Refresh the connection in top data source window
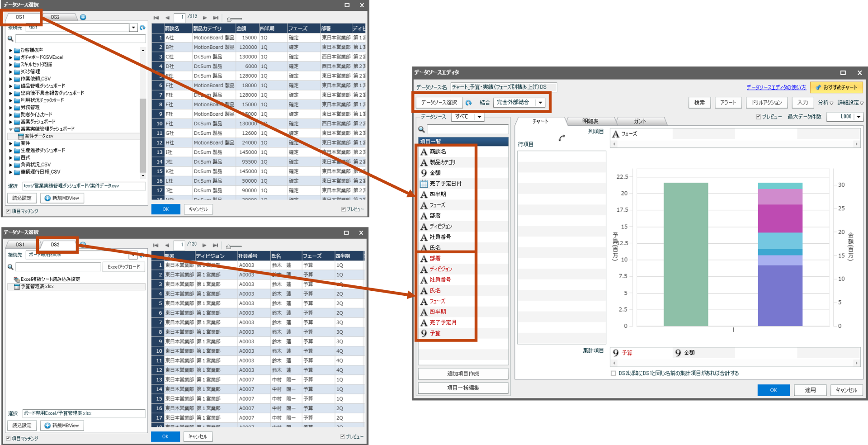 coord(143,28)
